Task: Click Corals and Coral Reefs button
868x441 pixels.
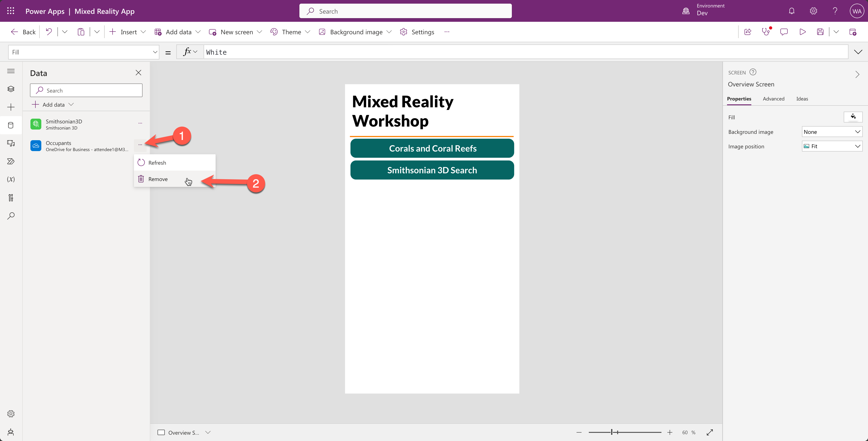Action: click(x=432, y=148)
